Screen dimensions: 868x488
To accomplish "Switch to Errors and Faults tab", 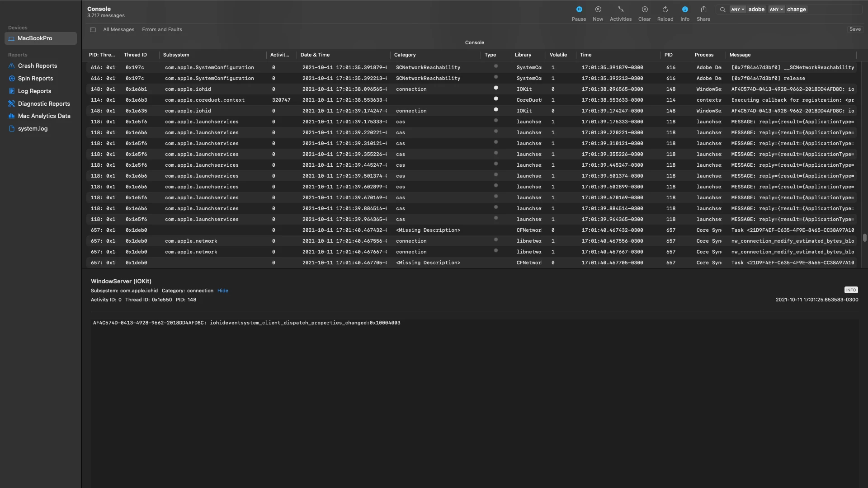I will click(162, 30).
